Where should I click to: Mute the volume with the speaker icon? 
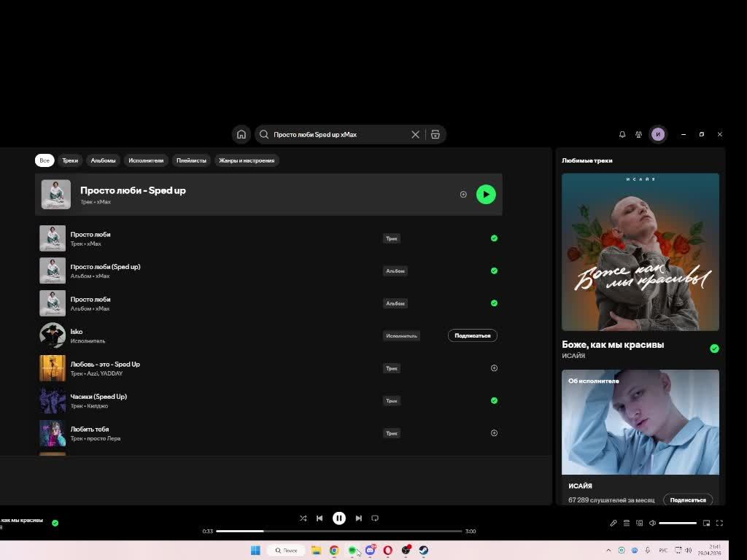(652, 523)
